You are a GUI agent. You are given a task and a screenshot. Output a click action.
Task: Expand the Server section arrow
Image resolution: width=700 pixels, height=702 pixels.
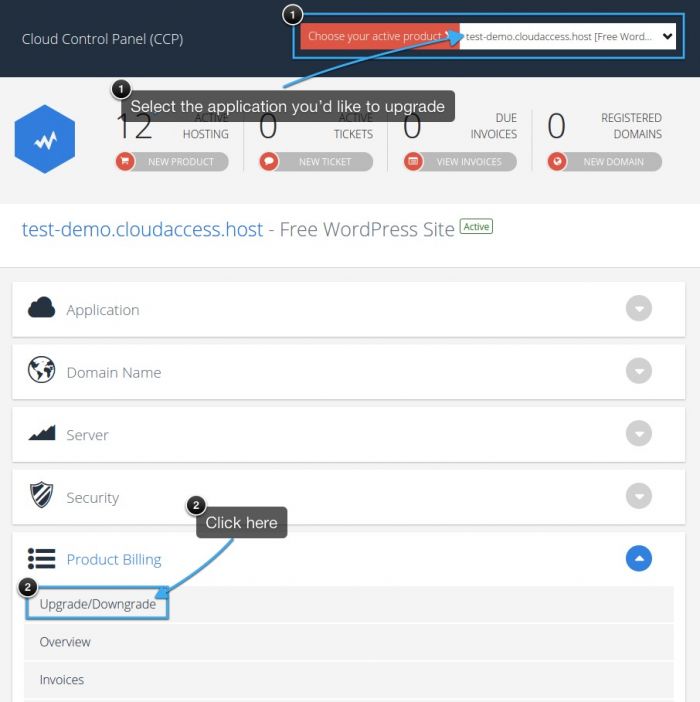tap(639, 433)
